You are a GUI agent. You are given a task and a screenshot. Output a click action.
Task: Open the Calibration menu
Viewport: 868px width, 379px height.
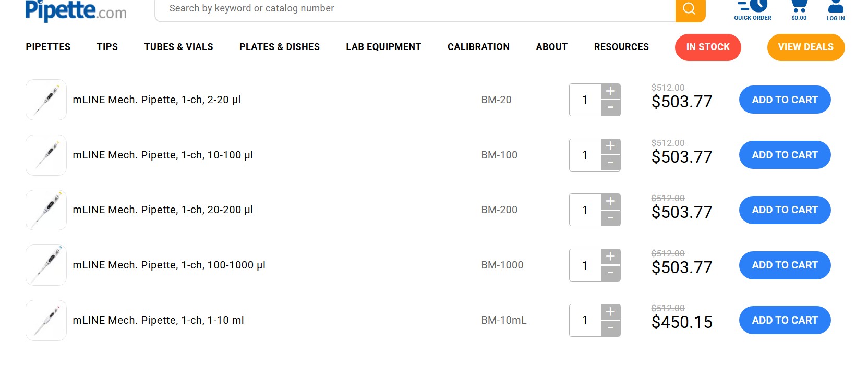point(478,47)
